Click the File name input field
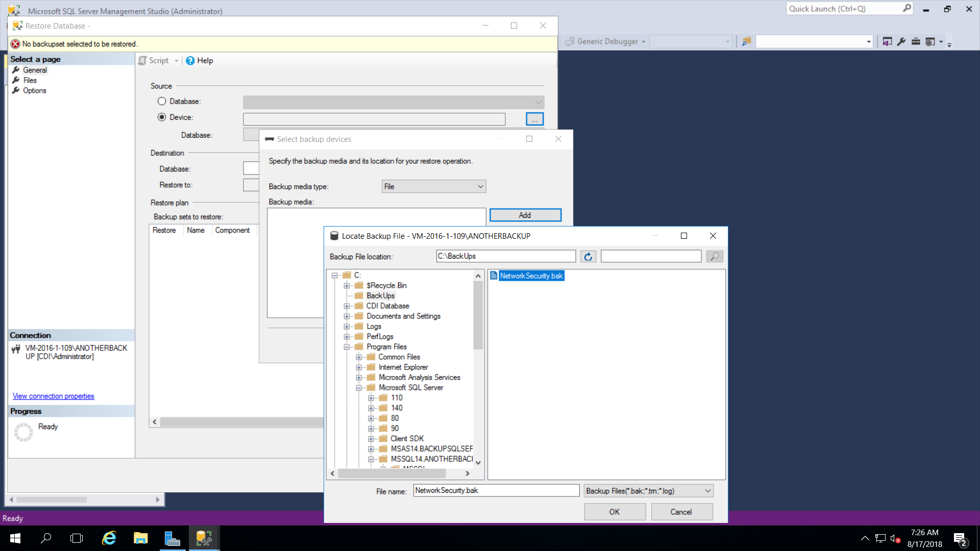The image size is (980, 551). point(496,491)
